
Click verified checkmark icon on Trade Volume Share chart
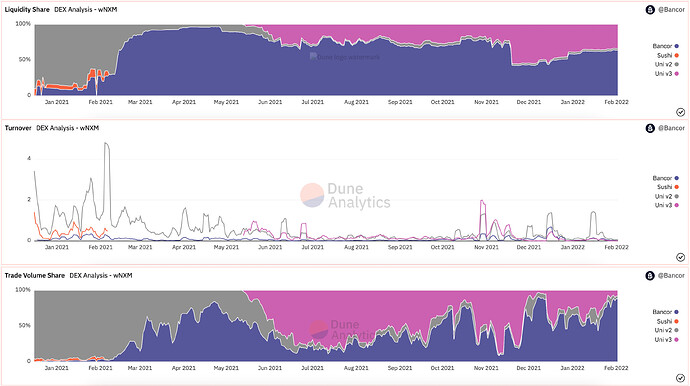680,378
